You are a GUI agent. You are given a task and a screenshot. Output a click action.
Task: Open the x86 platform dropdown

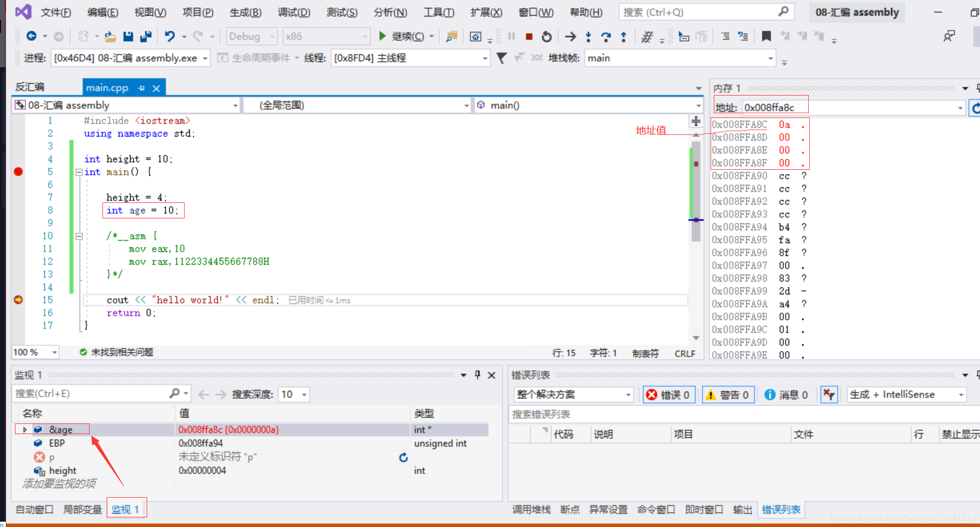(326, 36)
